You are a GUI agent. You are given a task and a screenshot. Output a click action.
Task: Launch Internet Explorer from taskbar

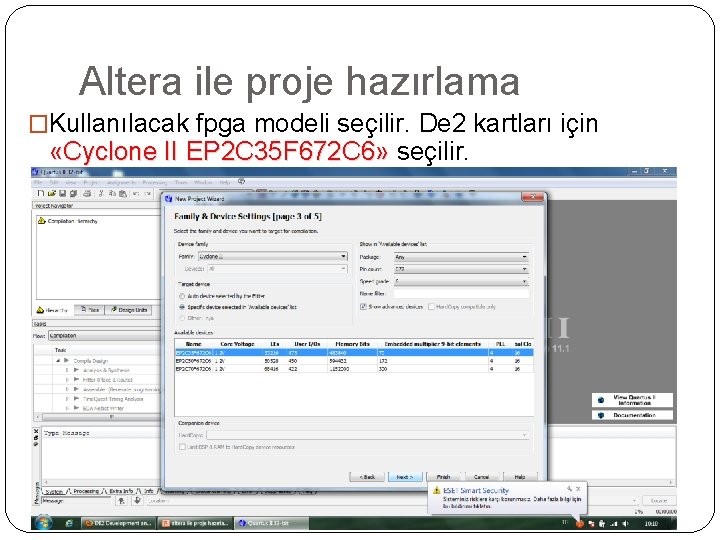click(x=69, y=523)
